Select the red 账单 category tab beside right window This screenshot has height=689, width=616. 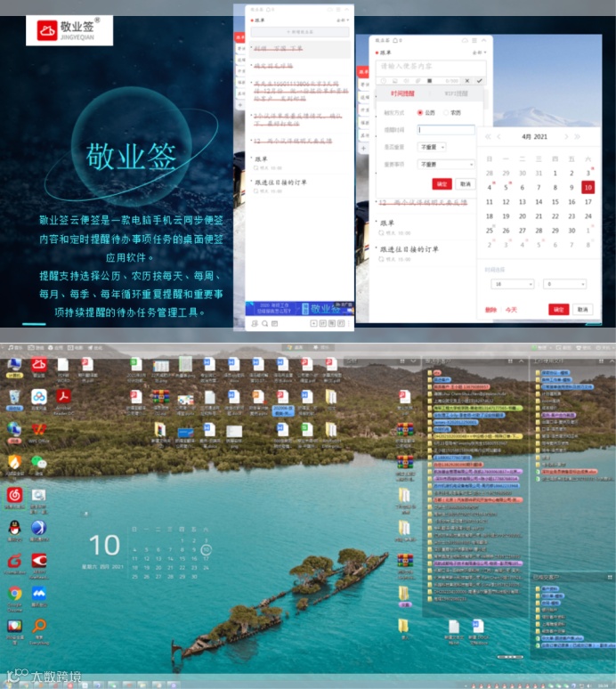(363, 71)
